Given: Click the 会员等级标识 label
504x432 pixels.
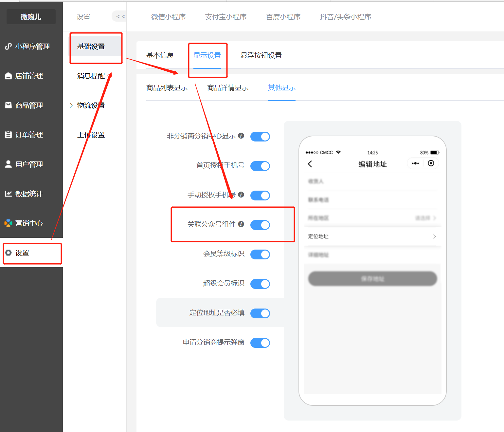Looking at the screenshot, I should point(224,254).
